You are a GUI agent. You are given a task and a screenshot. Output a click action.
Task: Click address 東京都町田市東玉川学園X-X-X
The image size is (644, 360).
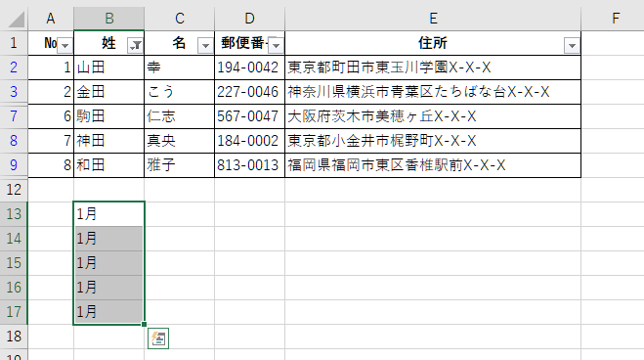coord(389,67)
